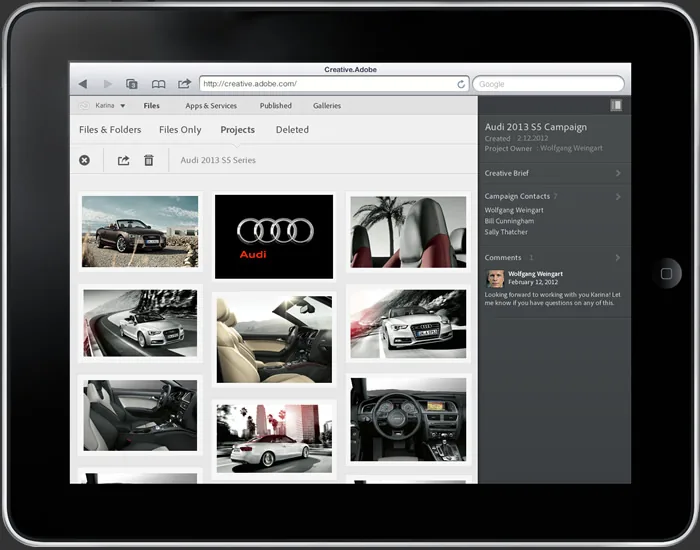Open white coupe in city thumbnail
The width and height of the screenshot is (700, 550).
coord(274,438)
